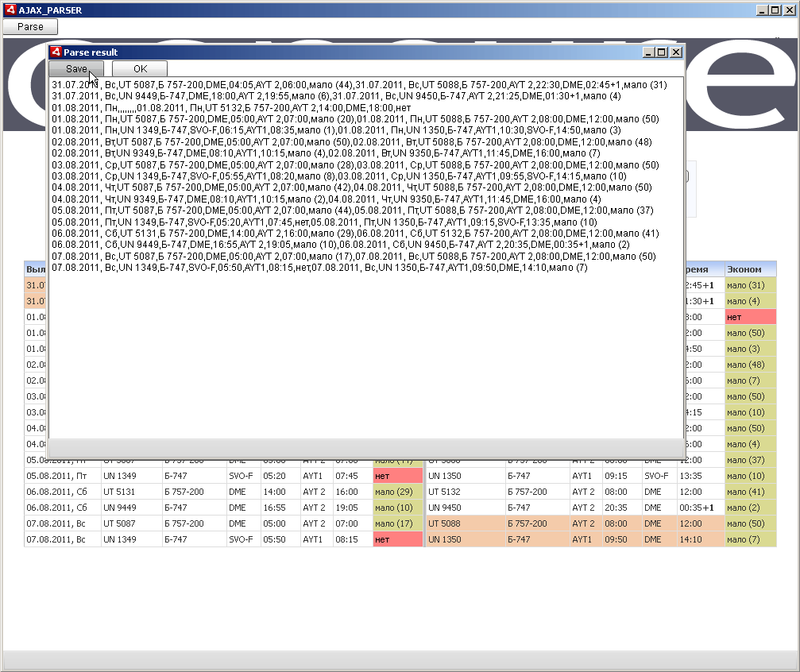
Task: Click parse line starting 31.07.2011, Вс,UT 5087
Action: 359,85
